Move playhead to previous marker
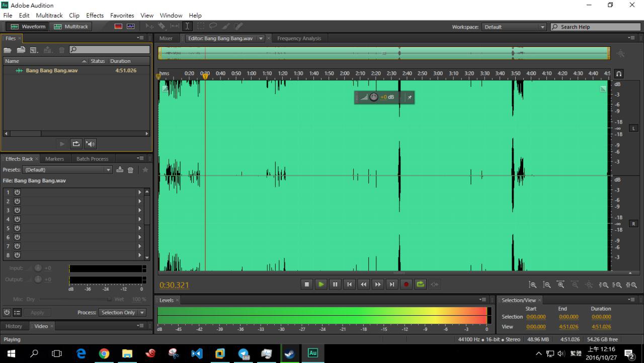 [349, 284]
